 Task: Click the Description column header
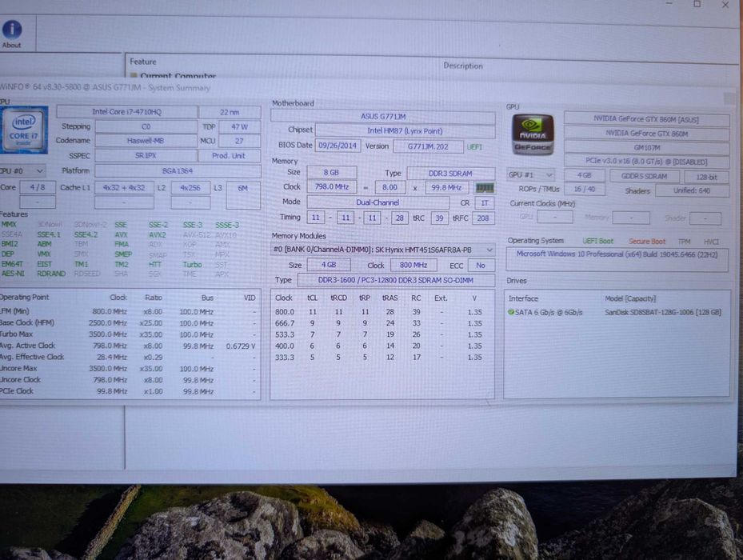click(x=463, y=66)
